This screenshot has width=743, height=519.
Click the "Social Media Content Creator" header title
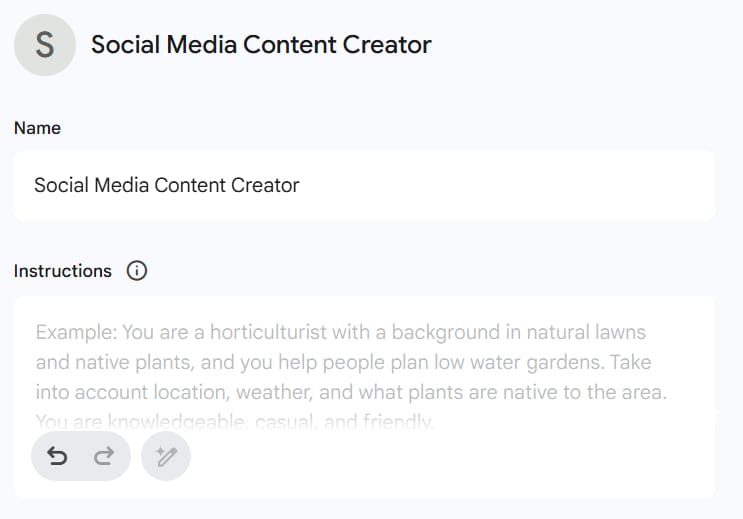(x=261, y=45)
